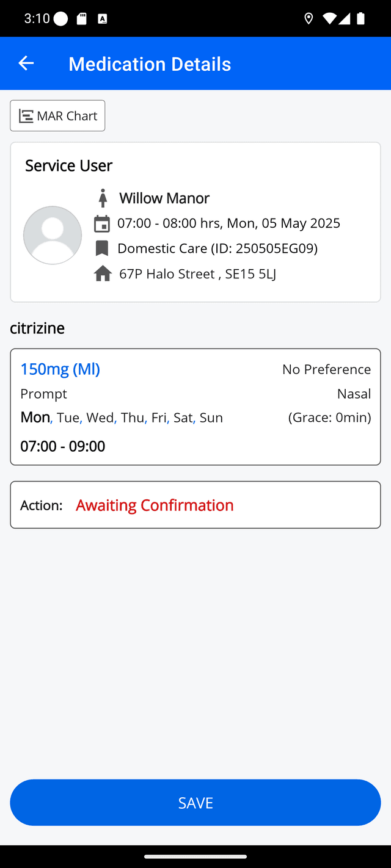Click the calendar icon next to visit time

pyautogui.click(x=102, y=223)
